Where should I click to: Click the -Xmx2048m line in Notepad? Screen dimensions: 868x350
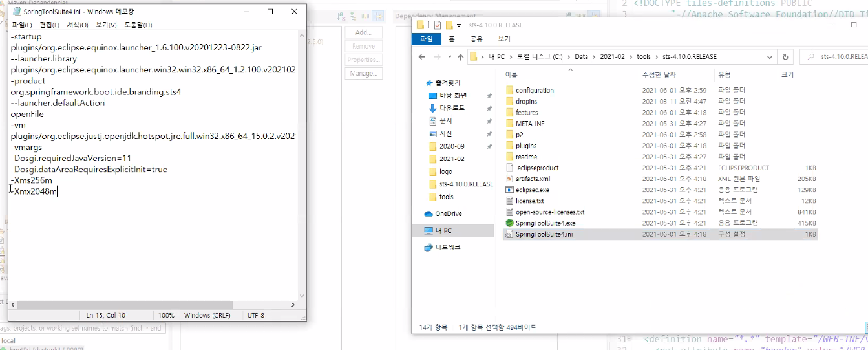click(x=36, y=191)
